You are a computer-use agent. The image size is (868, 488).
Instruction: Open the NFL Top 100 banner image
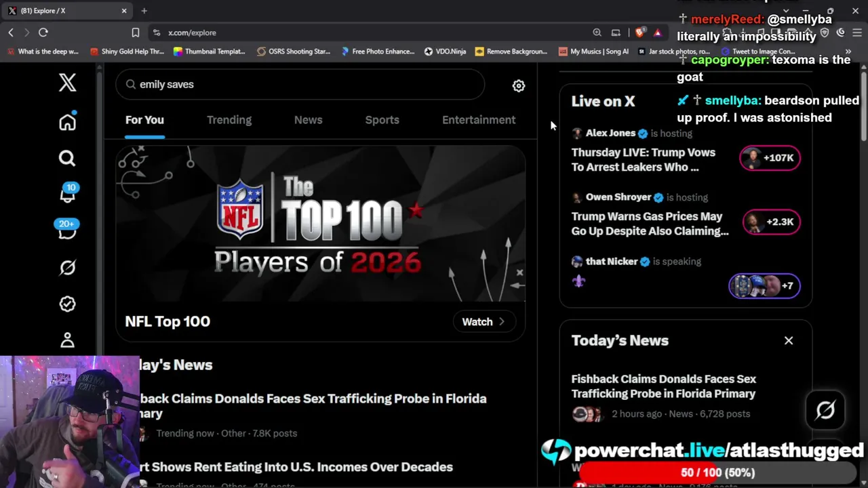click(320, 224)
